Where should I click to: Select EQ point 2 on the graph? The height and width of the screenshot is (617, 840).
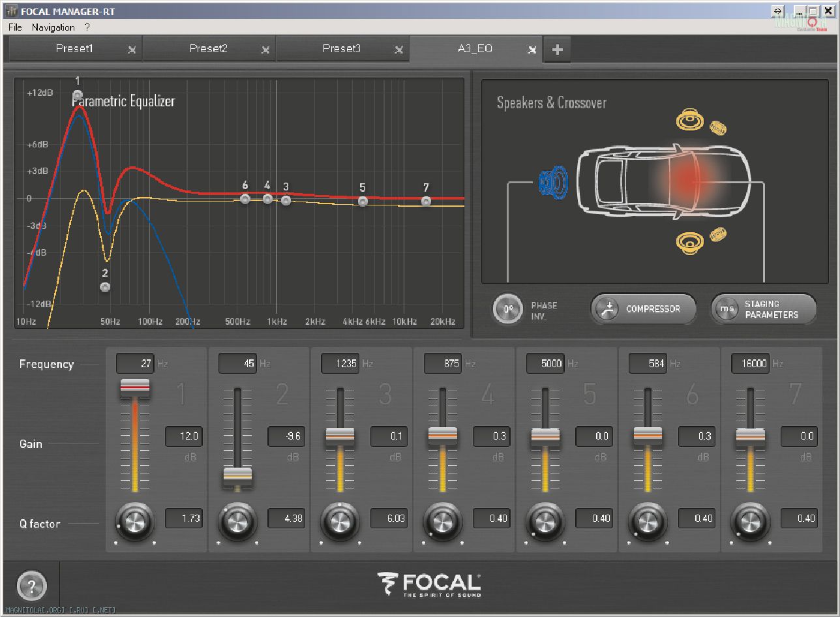tap(105, 287)
